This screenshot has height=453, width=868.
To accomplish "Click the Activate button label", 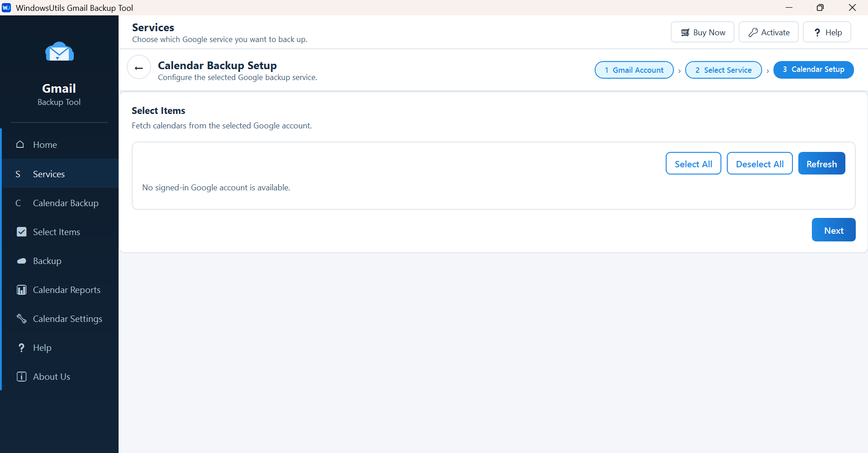I will [775, 33].
